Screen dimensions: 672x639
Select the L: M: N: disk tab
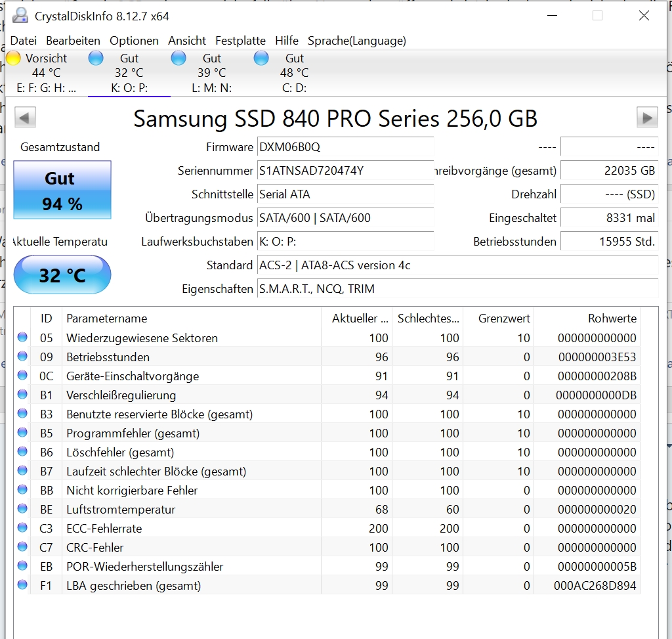tap(212, 73)
